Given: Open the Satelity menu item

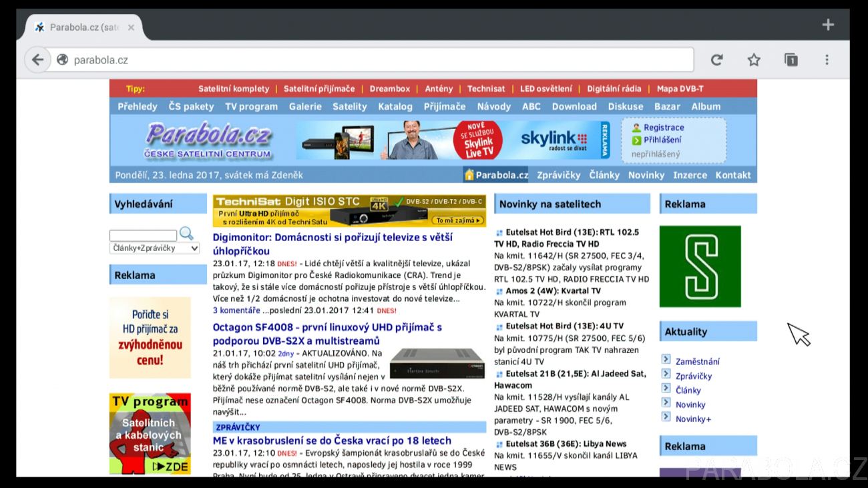Looking at the screenshot, I should (x=350, y=106).
